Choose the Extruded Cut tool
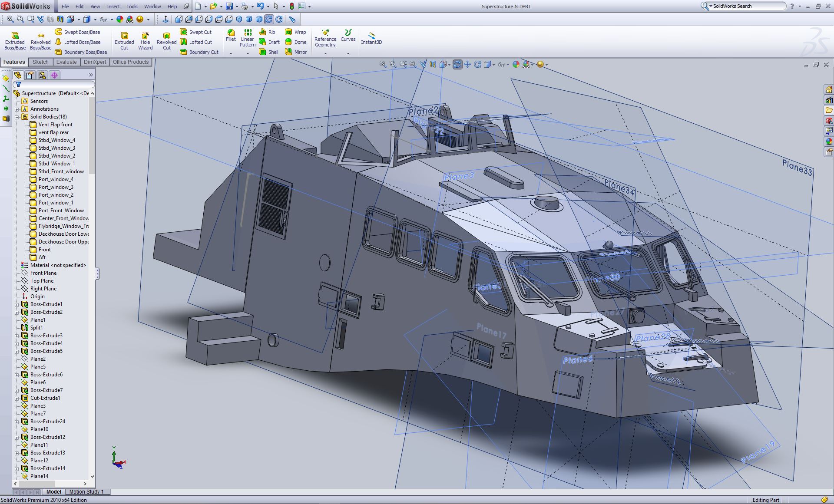834x504 pixels. pos(124,41)
